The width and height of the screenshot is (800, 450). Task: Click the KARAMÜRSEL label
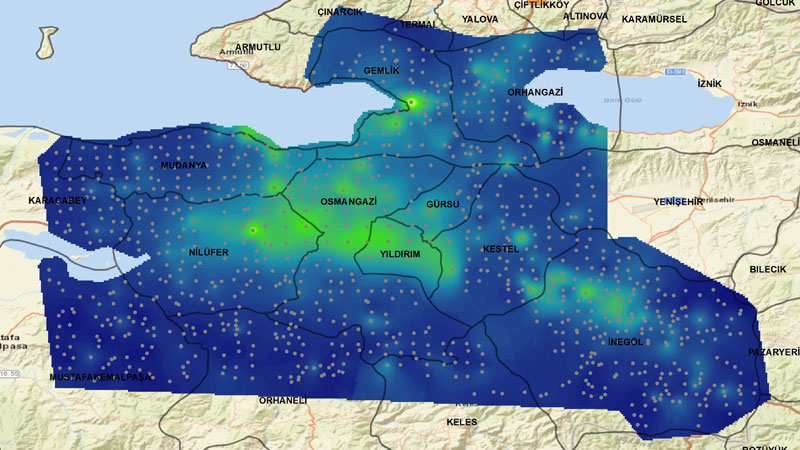coord(652,19)
